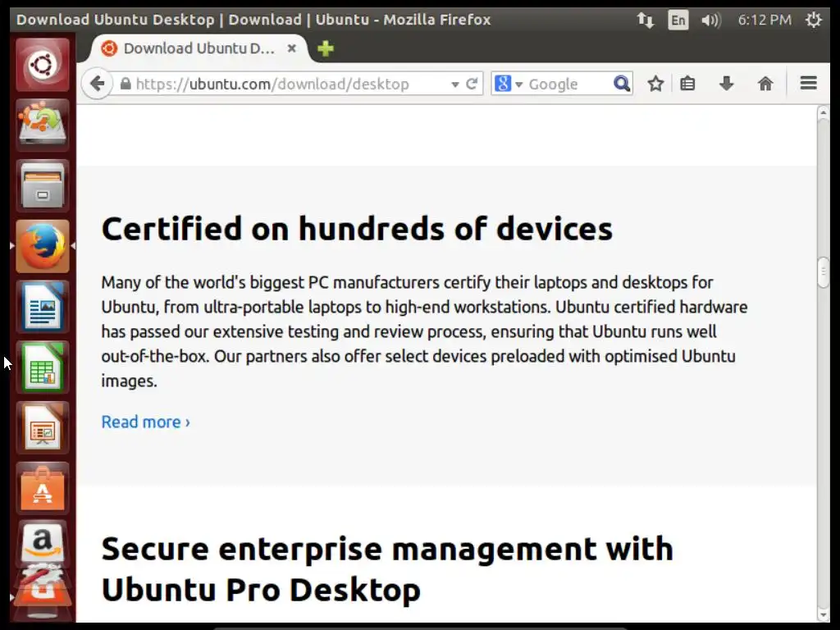This screenshot has height=630, width=840.
Task: Open Ubuntu Software Center from the dock
Action: coord(43,488)
